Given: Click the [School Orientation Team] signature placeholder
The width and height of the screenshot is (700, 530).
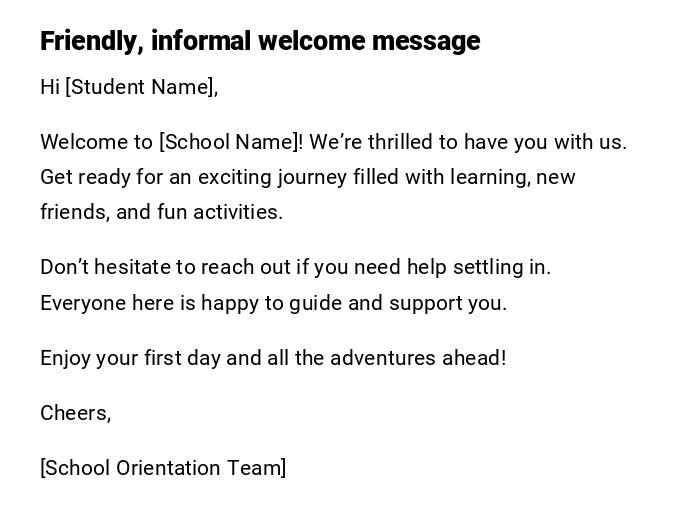Looking at the screenshot, I should pos(163,468).
